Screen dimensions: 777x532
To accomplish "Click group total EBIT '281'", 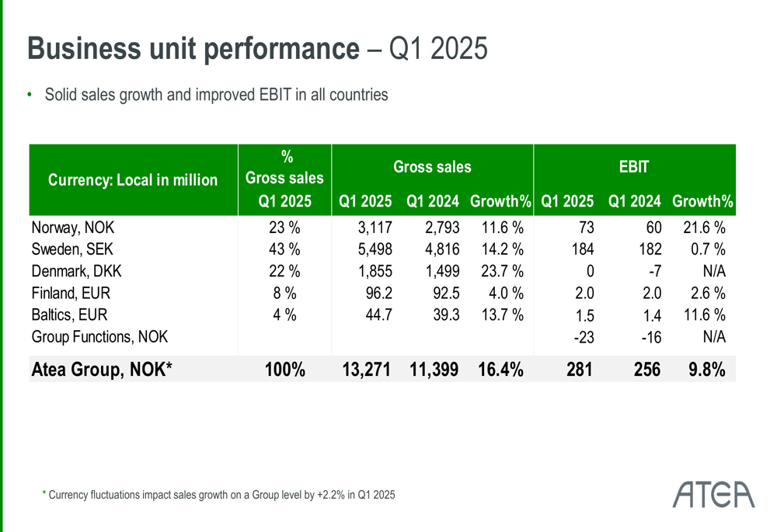I will tap(580, 370).
